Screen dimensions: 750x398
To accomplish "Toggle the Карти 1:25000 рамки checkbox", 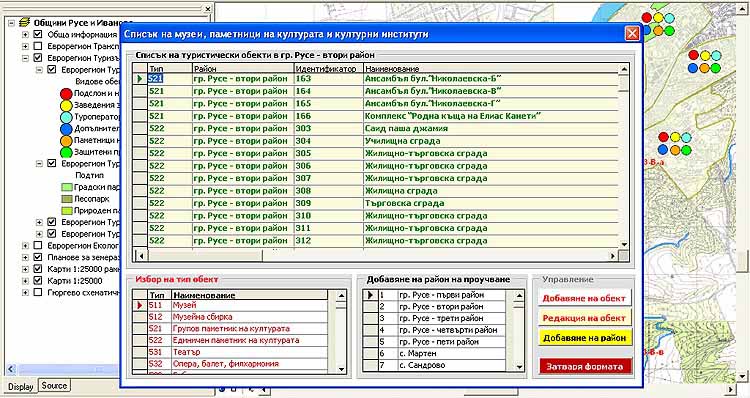I will (38, 269).
